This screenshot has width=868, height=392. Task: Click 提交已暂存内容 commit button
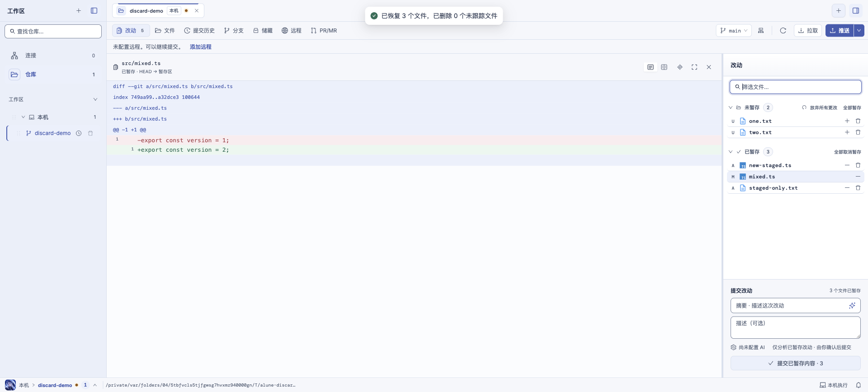coord(796,363)
